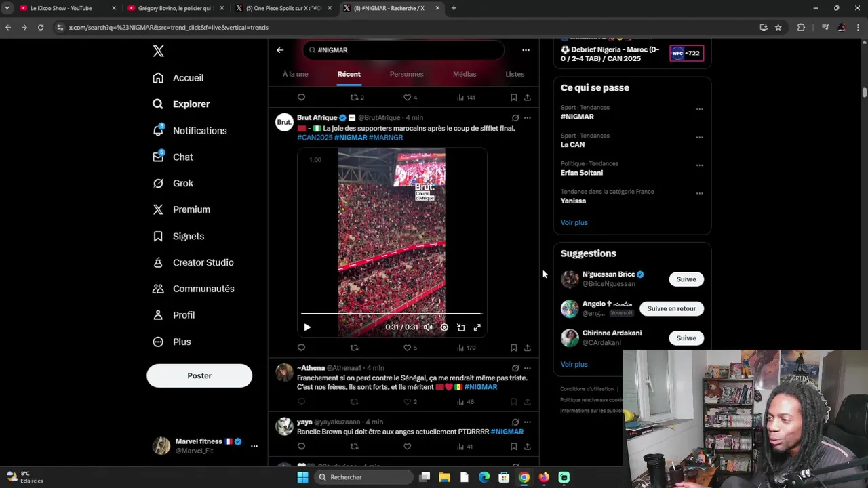Bookmark this page with the star icon
868x488 pixels.
pyautogui.click(x=778, y=27)
